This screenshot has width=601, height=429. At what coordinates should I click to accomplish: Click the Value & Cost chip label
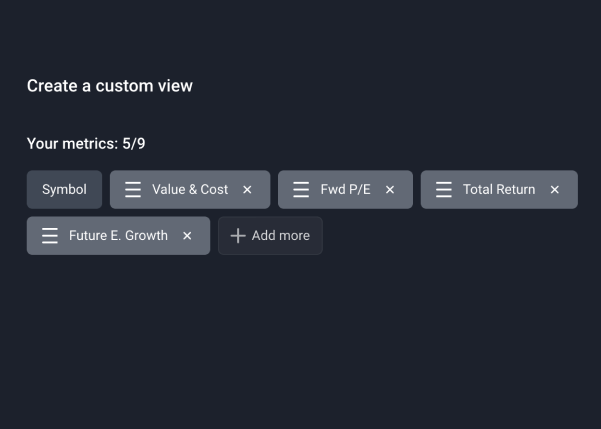pyautogui.click(x=190, y=190)
